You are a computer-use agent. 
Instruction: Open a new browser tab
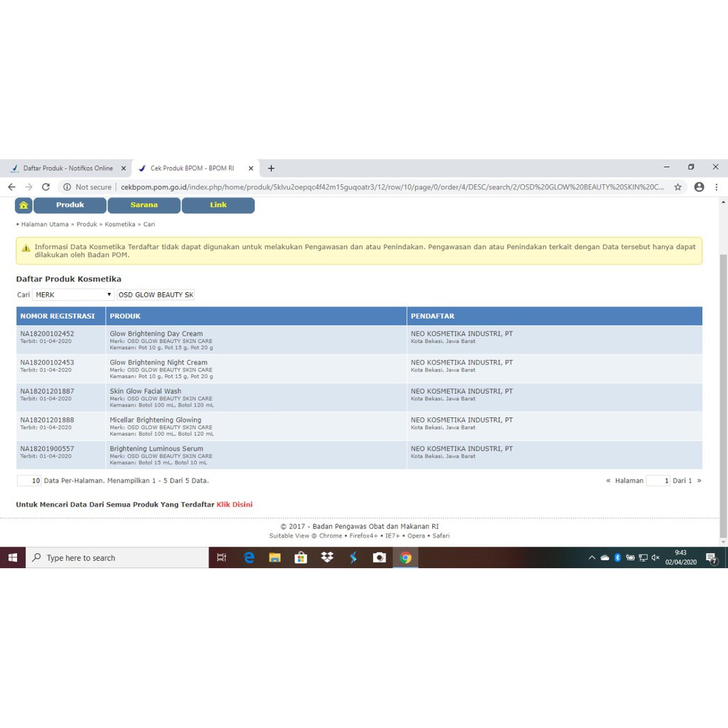[271, 168]
